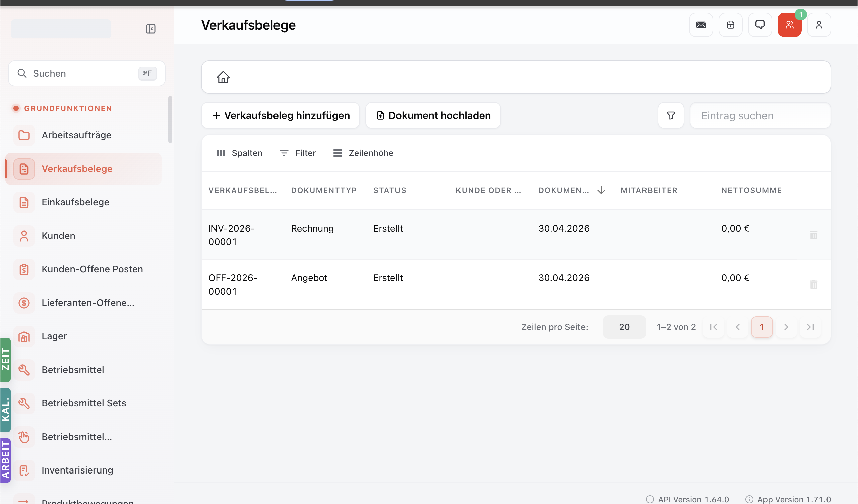
Task: Open Betriebsmittel Sets in sidebar
Action: click(x=83, y=403)
